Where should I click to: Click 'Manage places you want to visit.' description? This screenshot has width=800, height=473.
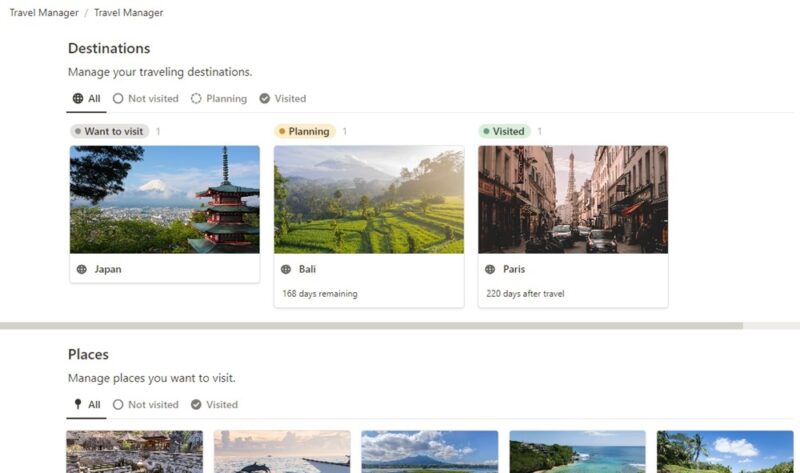coord(152,378)
